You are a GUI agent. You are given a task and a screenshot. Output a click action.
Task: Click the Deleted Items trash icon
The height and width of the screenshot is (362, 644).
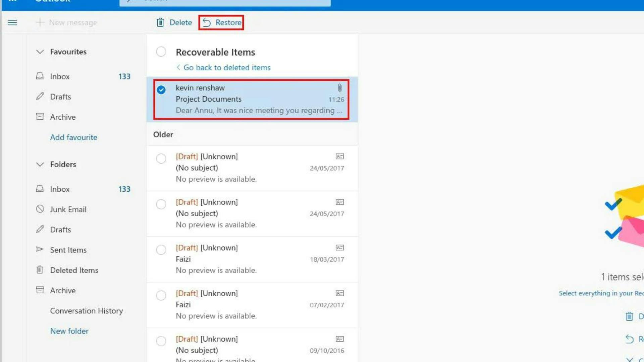[x=40, y=269]
